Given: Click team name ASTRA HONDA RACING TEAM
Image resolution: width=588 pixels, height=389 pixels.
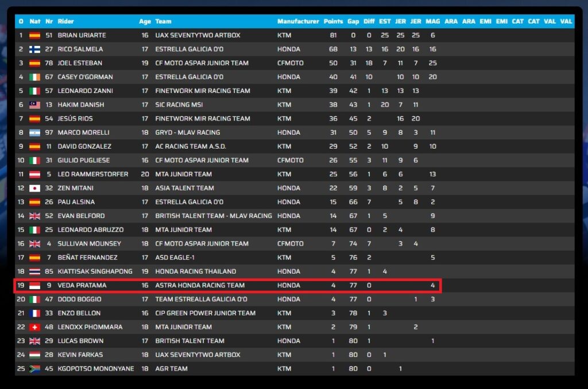Looking at the screenshot, I should [200, 285].
